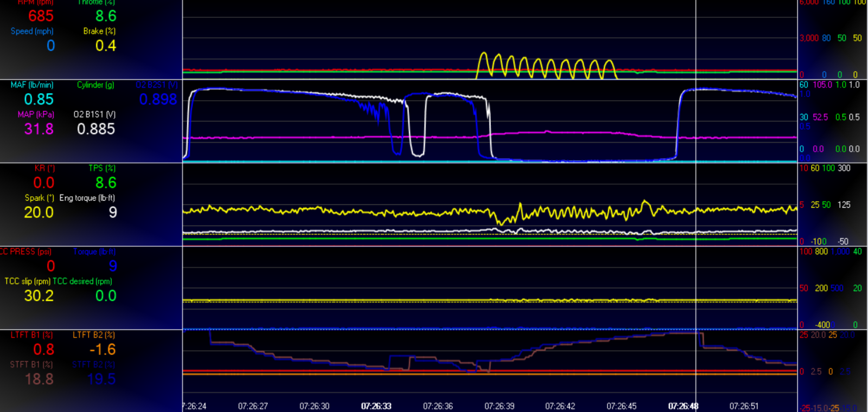Click the LTFT B1 (%) value 0.8
The width and height of the screenshot is (868, 412).
(44, 350)
